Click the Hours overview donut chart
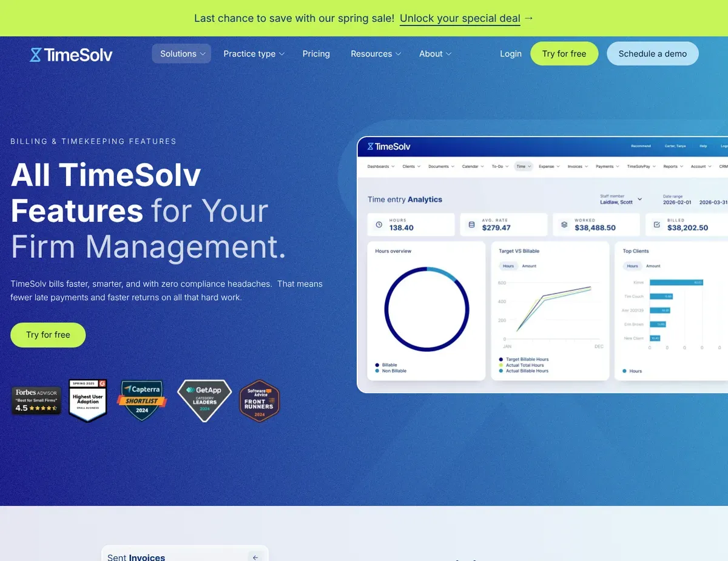Screen dimensions: 728x561 427,309
